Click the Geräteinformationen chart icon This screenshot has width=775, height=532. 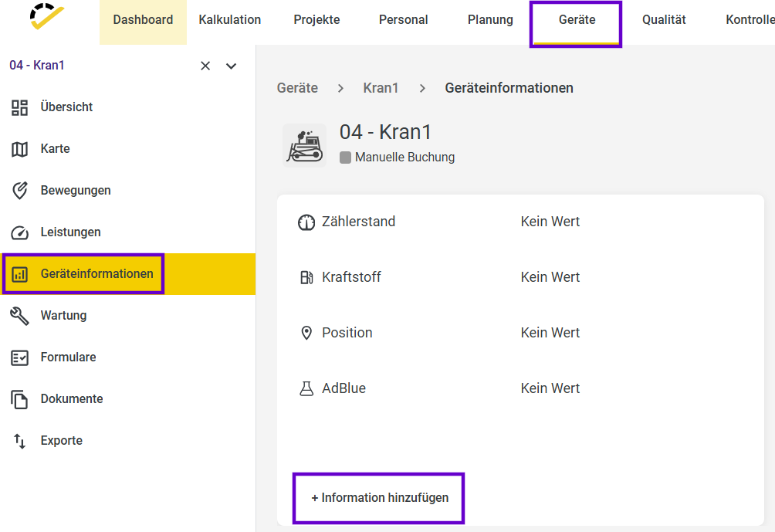20,274
